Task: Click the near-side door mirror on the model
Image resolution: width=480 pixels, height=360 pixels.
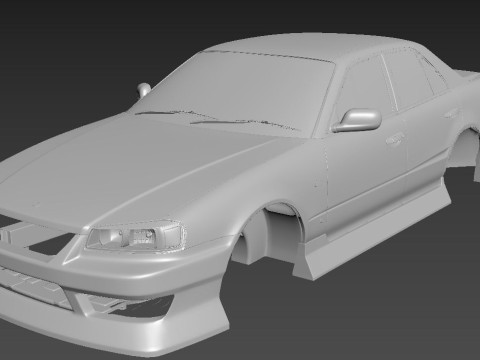Action: tap(357, 120)
